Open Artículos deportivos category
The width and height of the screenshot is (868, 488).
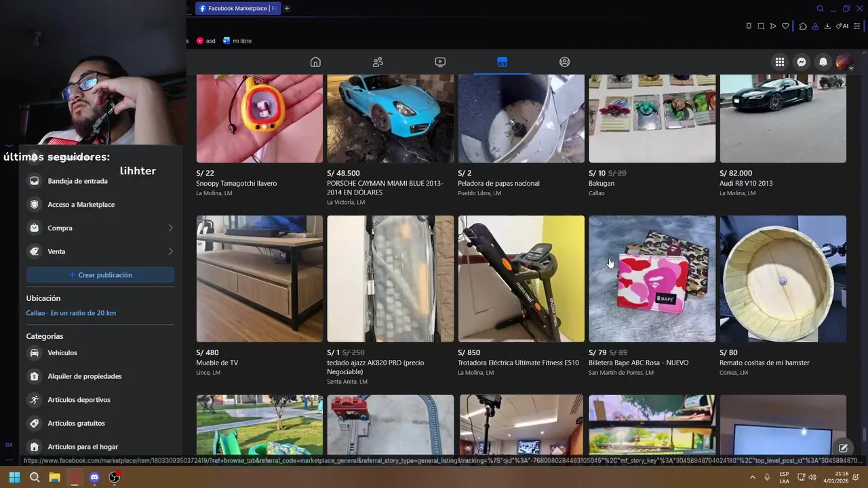coord(100,400)
